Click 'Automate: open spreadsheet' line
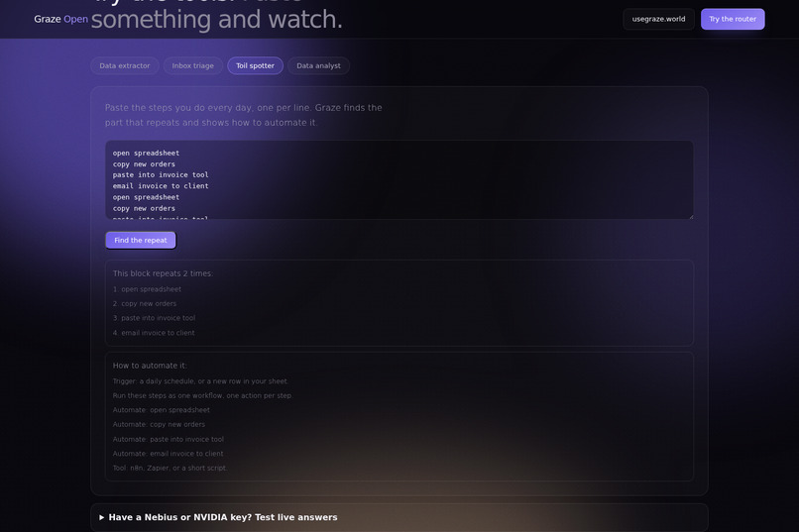The height and width of the screenshot is (532, 799). point(162,410)
